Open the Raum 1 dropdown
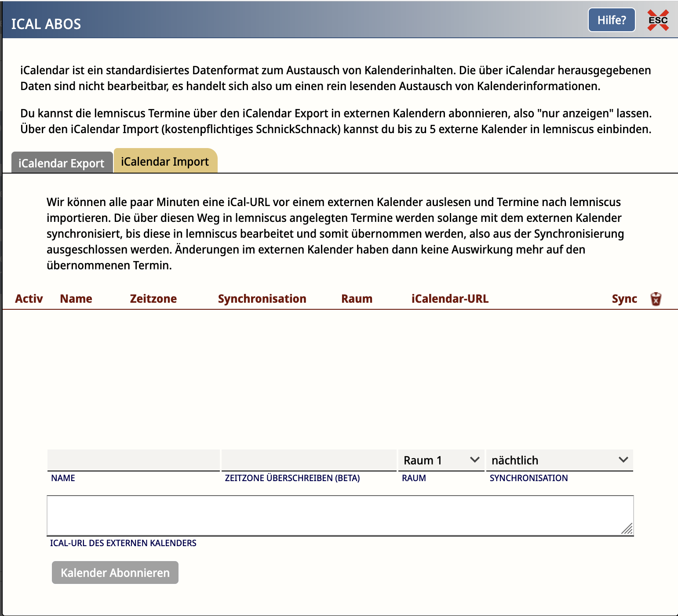678x616 pixels. pyautogui.click(x=441, y=460)
